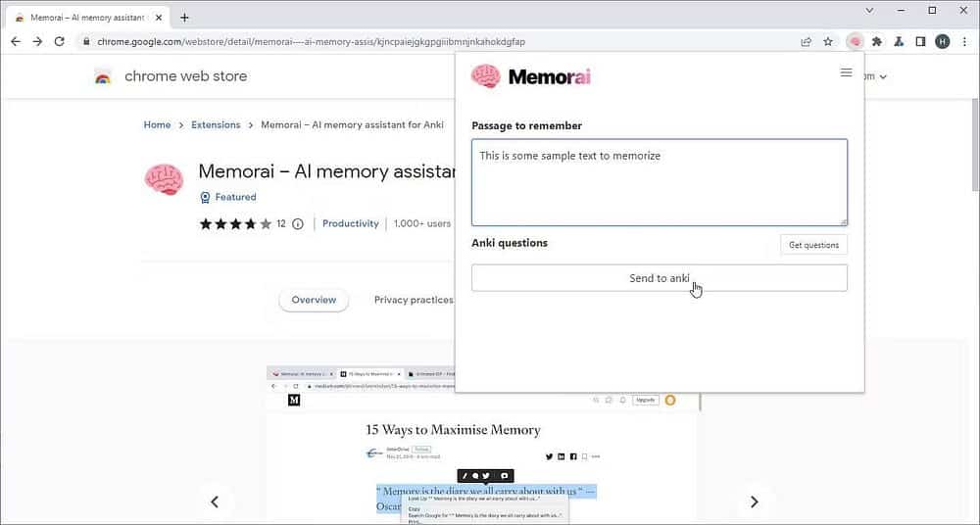This screenshot has width=980, height=525.
Task: Open Memorai popup hamburger menu
Action: tap(847, 72)
